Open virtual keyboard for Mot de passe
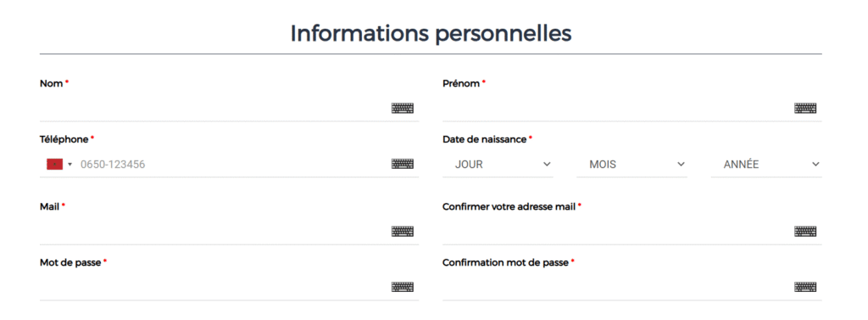The image size is (868, 320). (x=403, y=287)
